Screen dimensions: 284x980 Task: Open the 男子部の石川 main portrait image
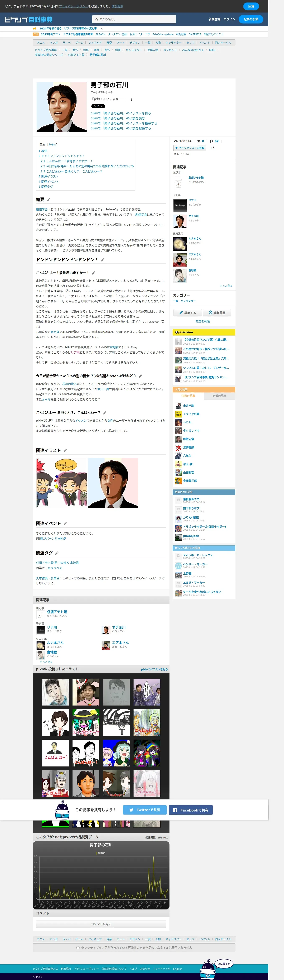pos(61,107)
